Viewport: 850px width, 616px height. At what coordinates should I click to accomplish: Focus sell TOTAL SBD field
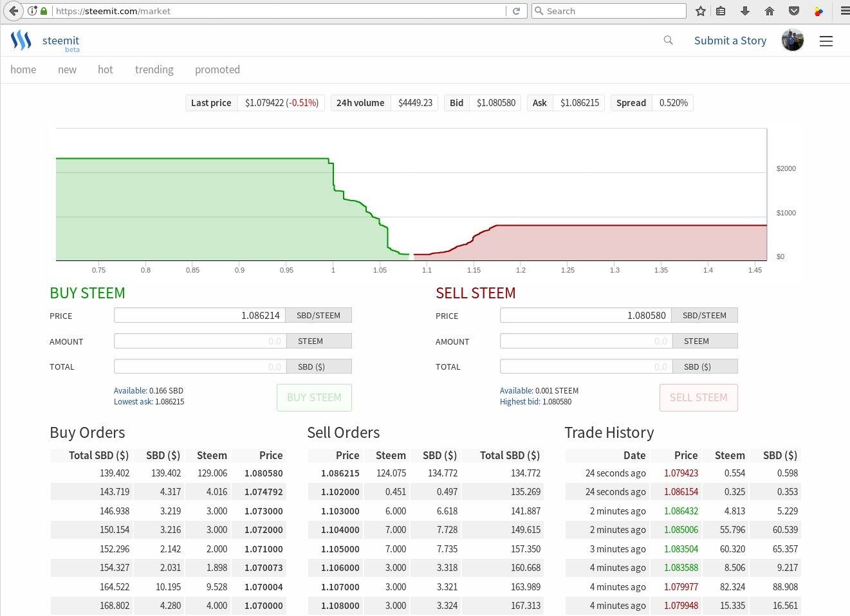586,367
